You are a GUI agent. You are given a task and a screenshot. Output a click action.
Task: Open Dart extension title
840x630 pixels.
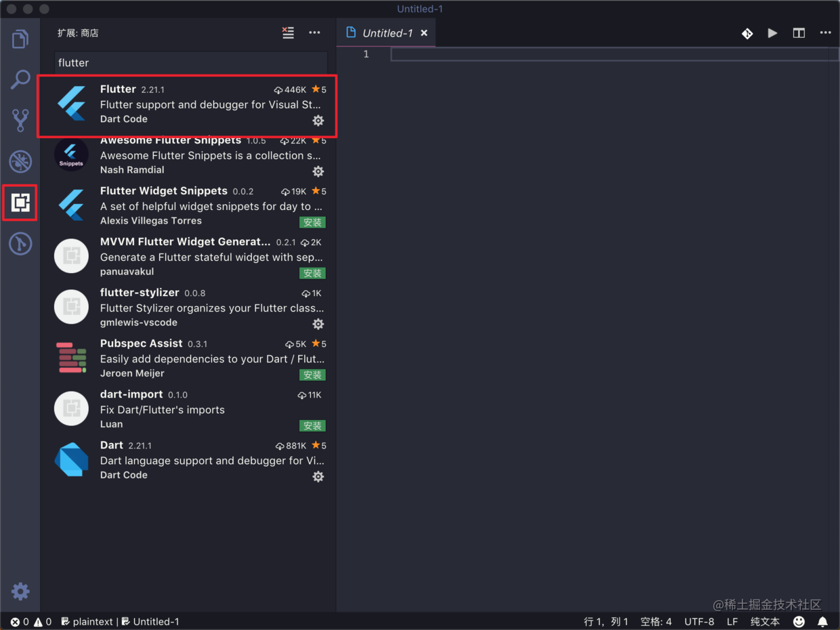(x=112, y=444)
